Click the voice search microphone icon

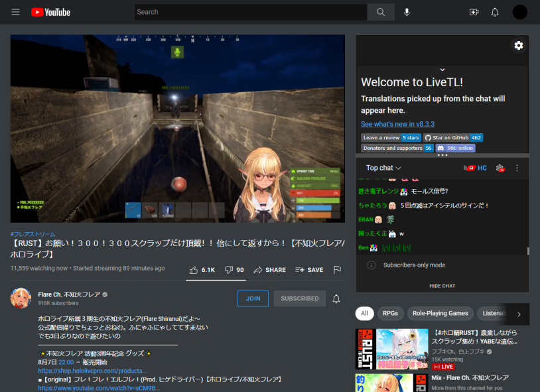(407, 11)
